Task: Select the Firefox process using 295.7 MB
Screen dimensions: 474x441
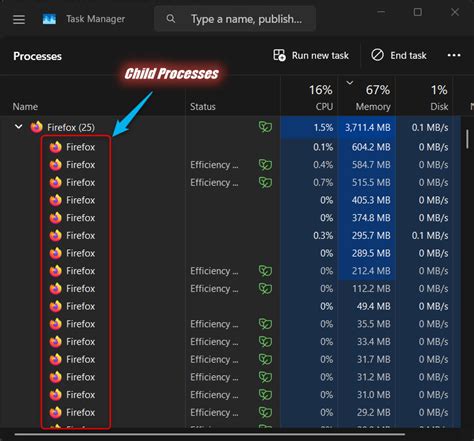Action: click(230, 235)
